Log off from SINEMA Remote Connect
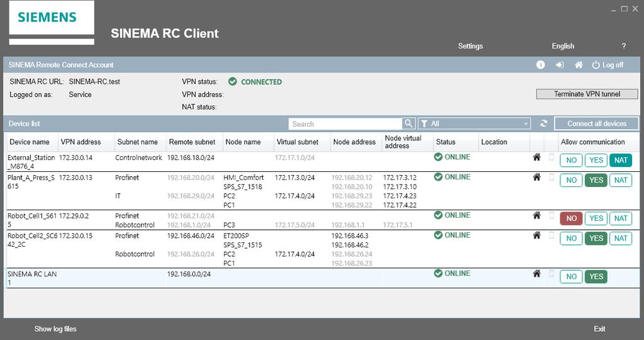The height and width of the screenshot is (340, 644). click(608, 65)
